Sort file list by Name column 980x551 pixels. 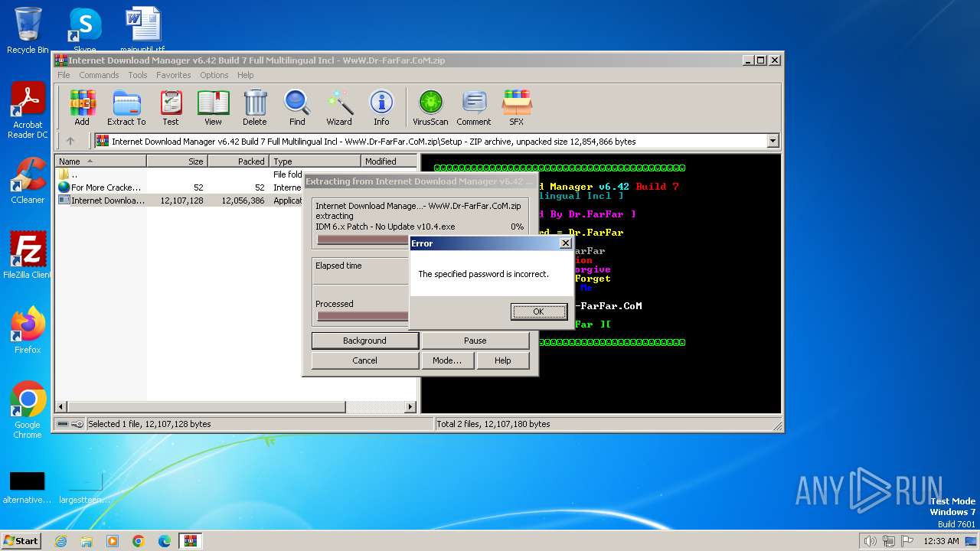coord(101,161)
